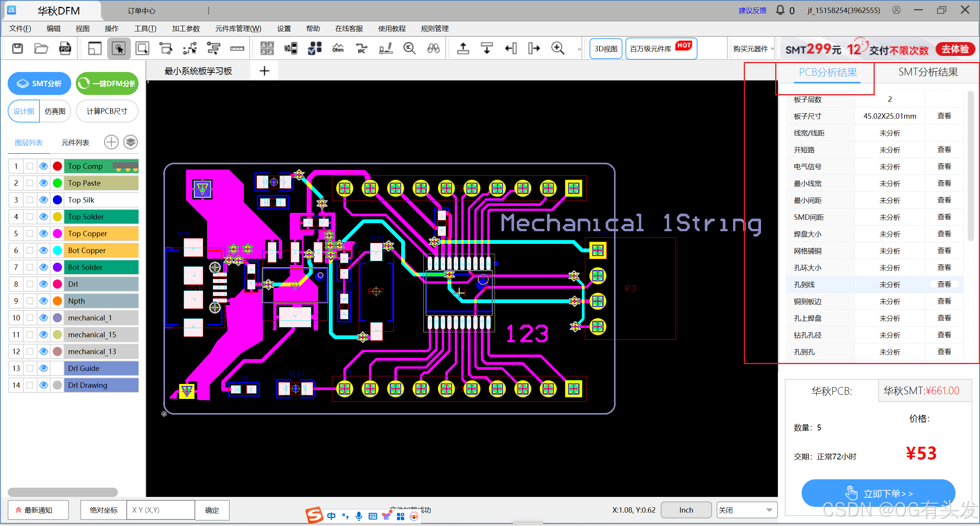980x526 pixels.
Task: Open the Ohm impedance calculator icon
Action: point(338,49)
